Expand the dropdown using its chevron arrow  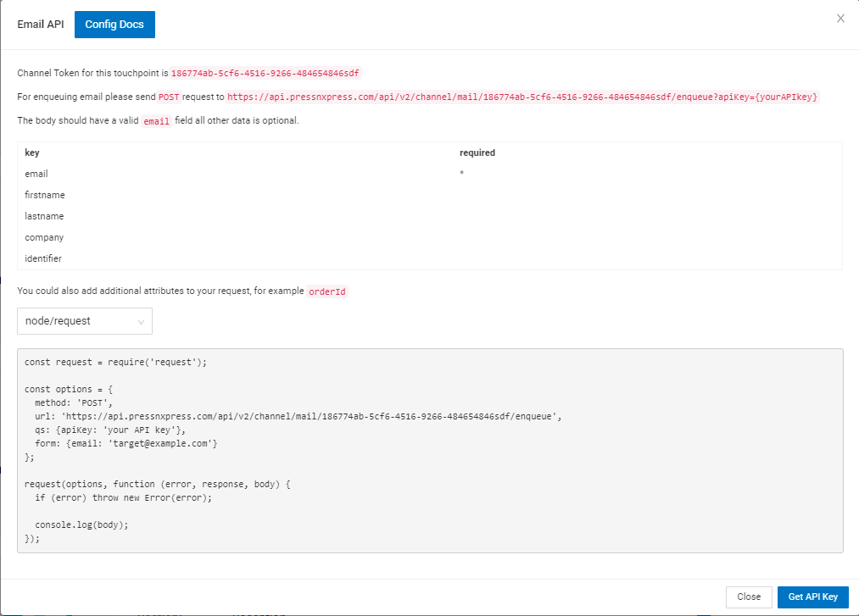click(x=141, y=322)
